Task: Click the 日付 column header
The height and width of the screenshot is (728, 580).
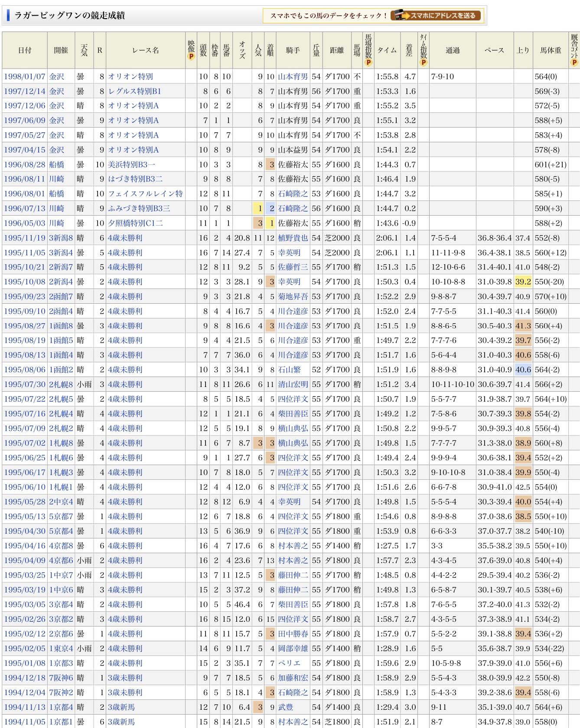Action: coord(25,50)
